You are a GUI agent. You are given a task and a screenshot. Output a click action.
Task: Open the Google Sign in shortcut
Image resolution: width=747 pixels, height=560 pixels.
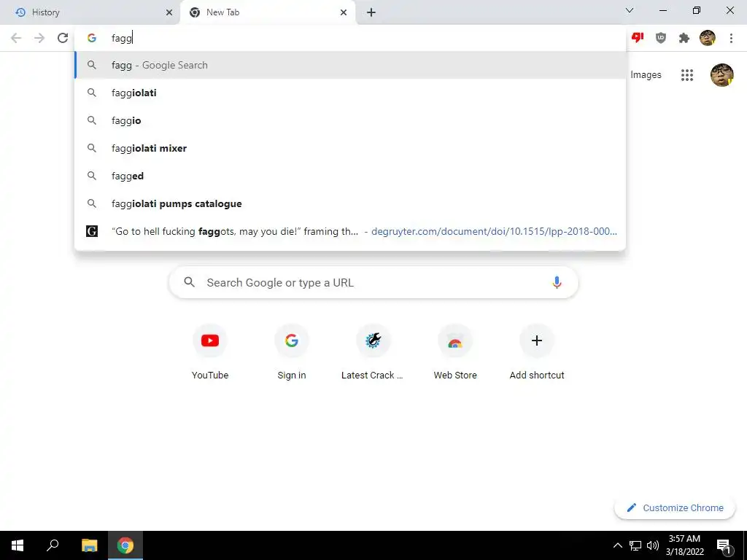(x=292, y=352)
